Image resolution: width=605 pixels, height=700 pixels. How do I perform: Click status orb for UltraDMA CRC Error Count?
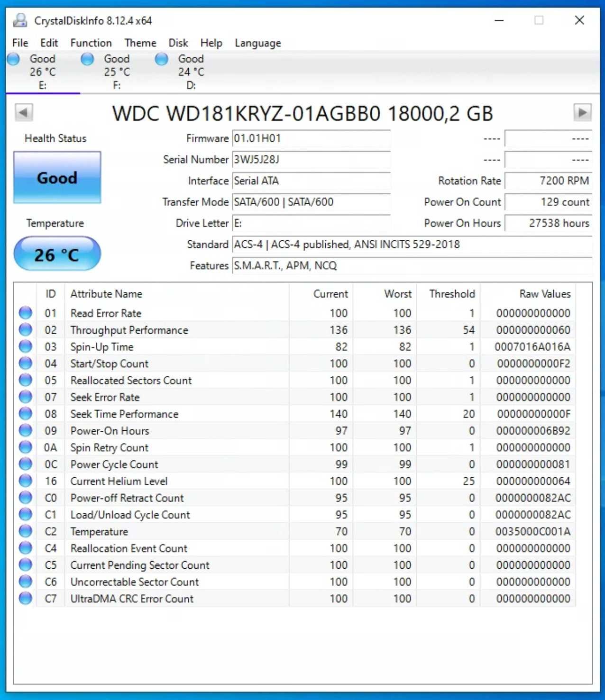point(25,598)
